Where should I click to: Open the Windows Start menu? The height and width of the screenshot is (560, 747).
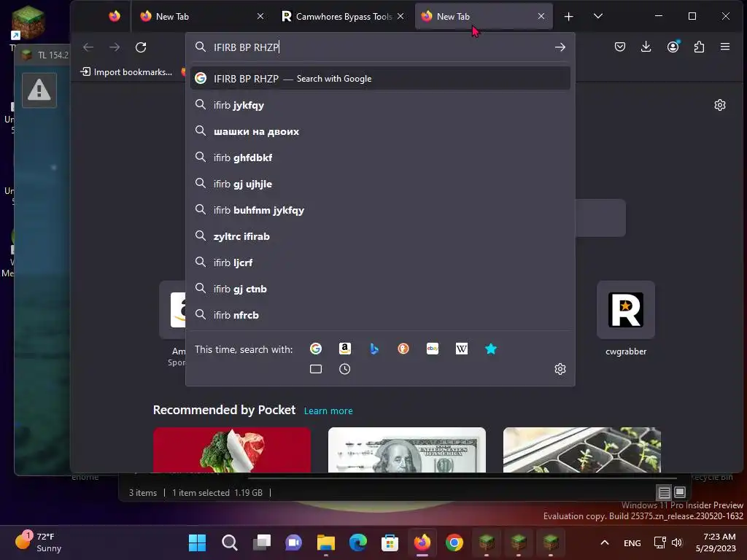click(x=197, y=542)
